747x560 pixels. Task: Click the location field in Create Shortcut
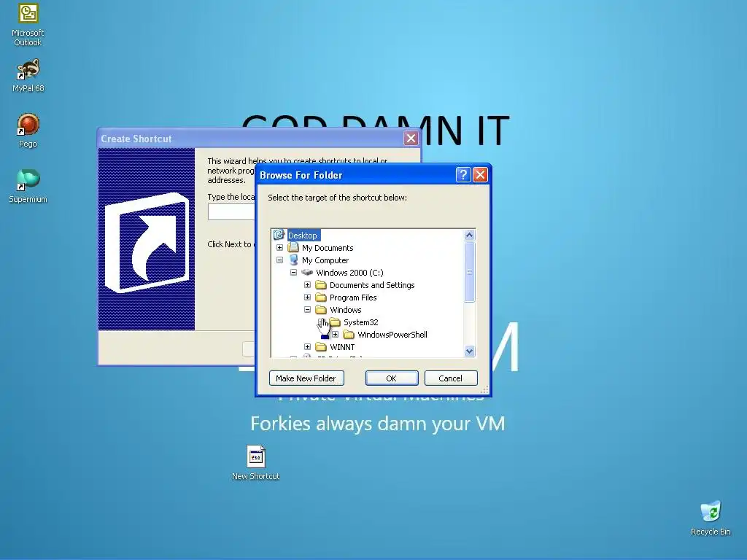pos(231,211)
